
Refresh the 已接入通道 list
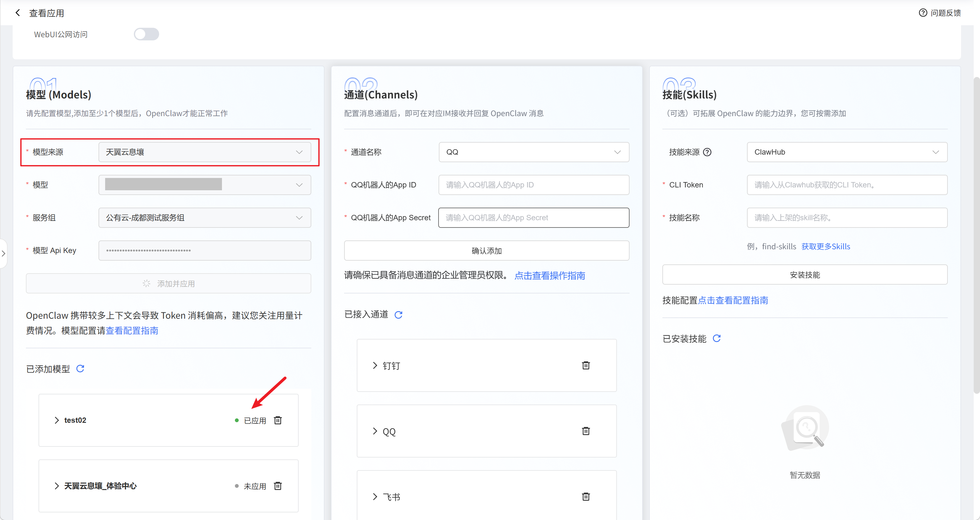(398, 315)
